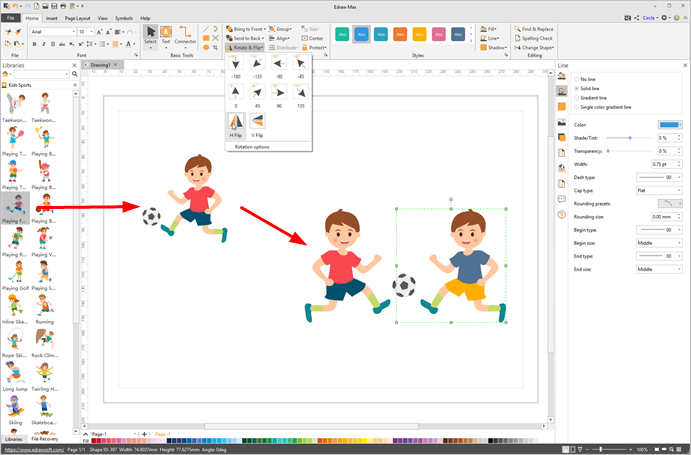Click the Change Shape button

(x=534, y=48)
